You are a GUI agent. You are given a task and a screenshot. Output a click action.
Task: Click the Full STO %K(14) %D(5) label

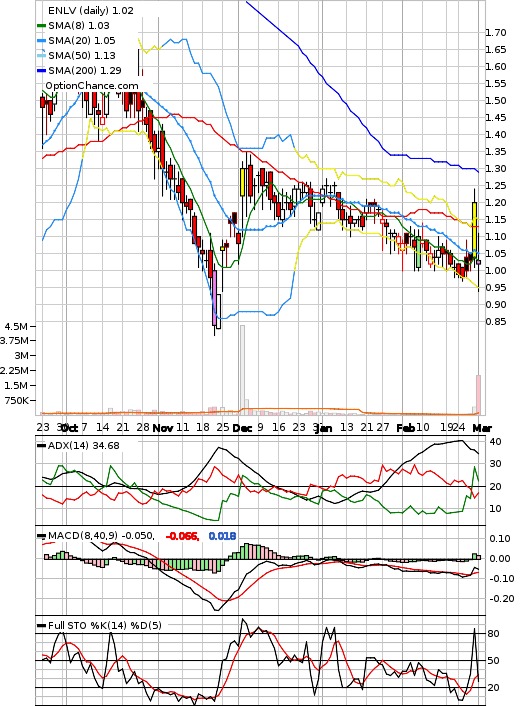[104, 625]
